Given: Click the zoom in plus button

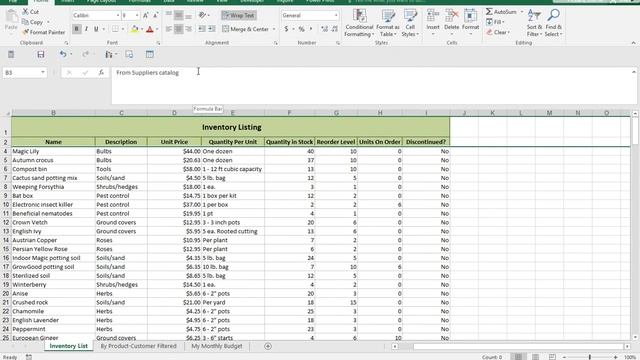Looking at the screenshot, I should click(616, 357).
